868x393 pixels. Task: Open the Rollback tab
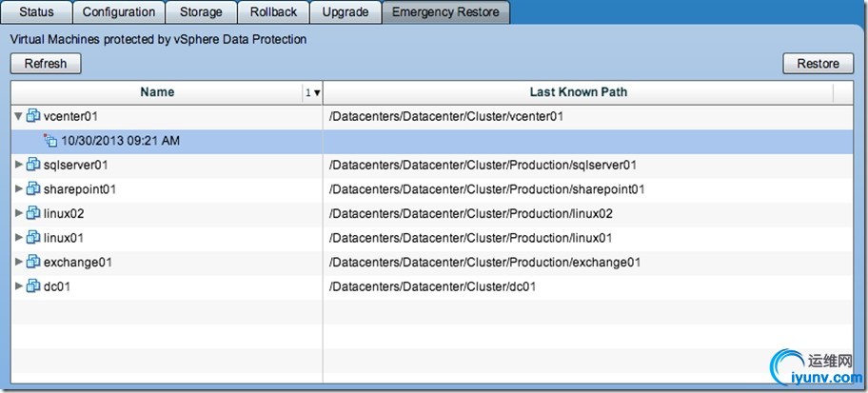(x=273, y=12)
